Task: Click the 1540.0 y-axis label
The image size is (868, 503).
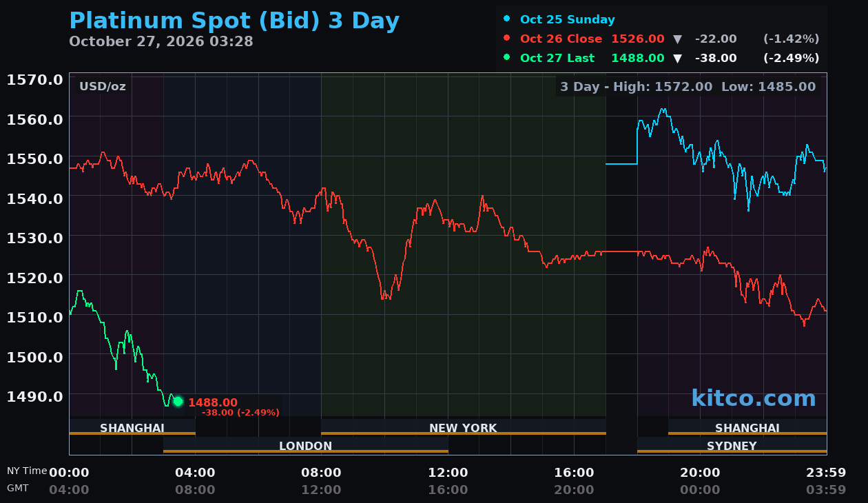Action: coord(35,198)
